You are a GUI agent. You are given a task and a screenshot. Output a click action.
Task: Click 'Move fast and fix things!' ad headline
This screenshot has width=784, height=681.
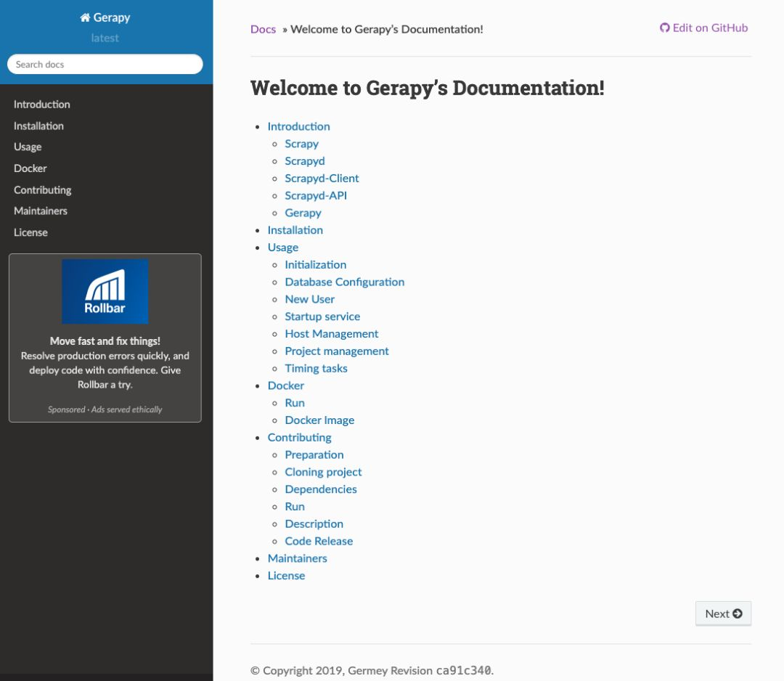click(105, 341)
